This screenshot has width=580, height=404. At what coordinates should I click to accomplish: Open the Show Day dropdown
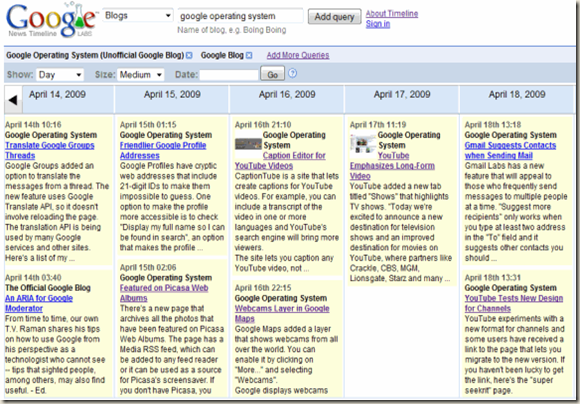pyautogui.click(x=60, y=75)
